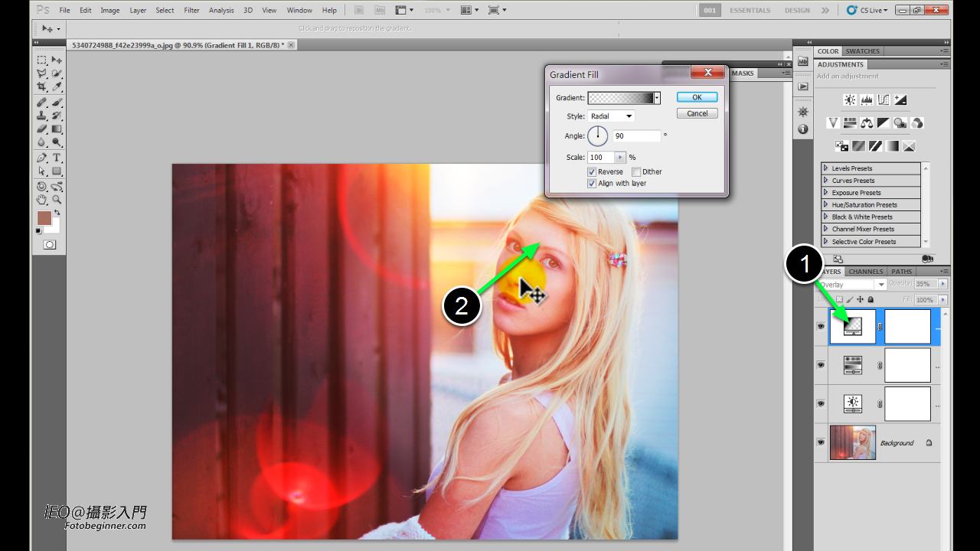
Task: Open the Scale slider arrow
Action: [x=620, y=157]
